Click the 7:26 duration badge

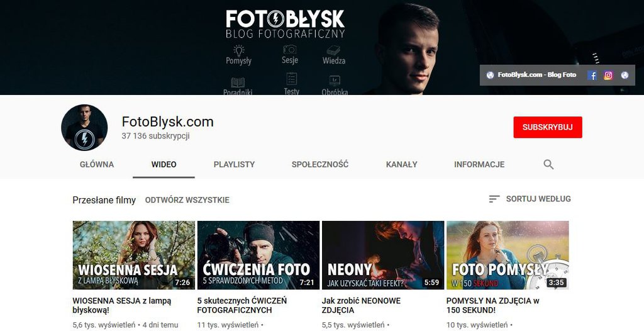(x=183, y=283)
